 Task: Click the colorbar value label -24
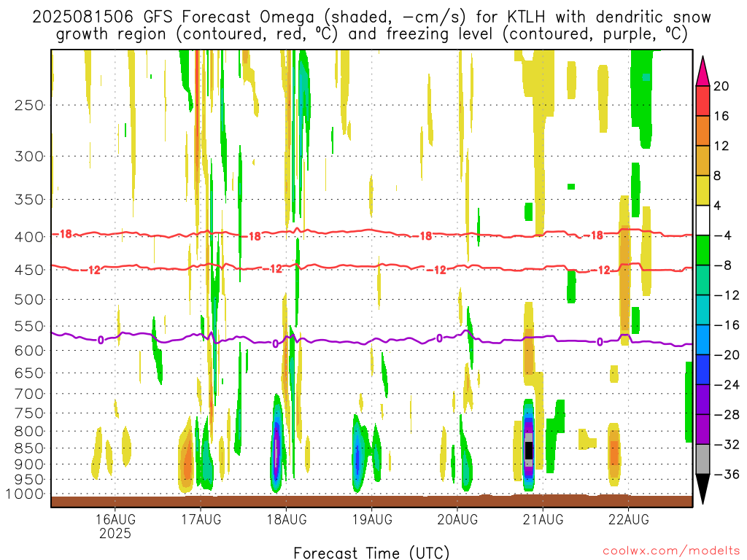click(727, 385)
